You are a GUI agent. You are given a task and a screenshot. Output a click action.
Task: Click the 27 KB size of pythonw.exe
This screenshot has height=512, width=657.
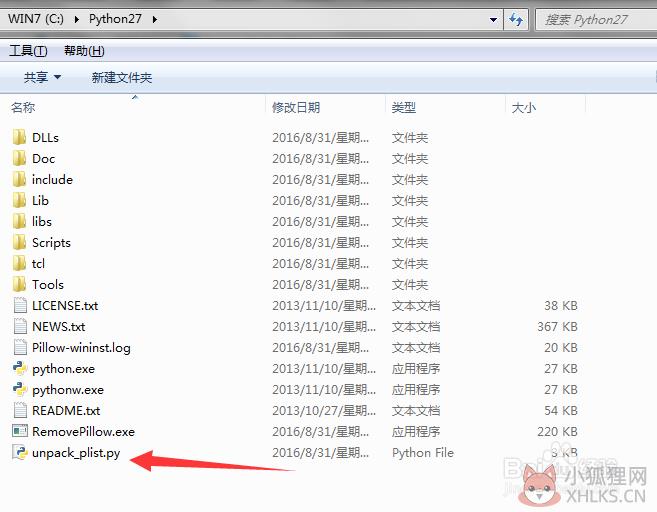point(561,390)
